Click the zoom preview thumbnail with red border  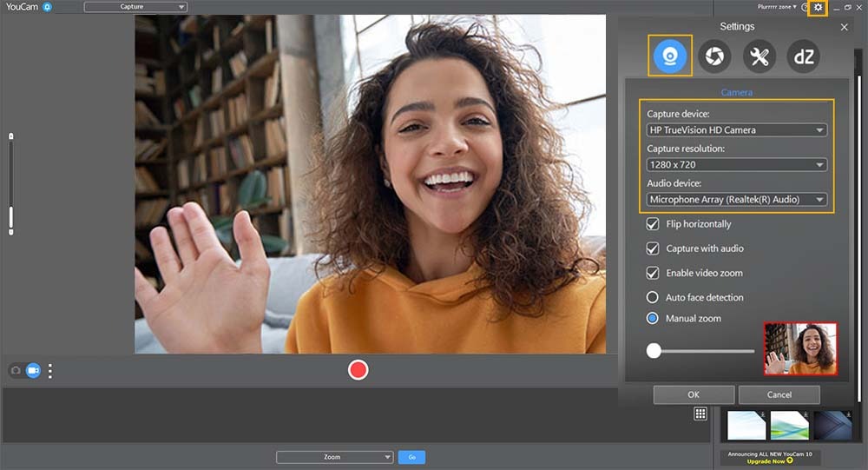800,349
